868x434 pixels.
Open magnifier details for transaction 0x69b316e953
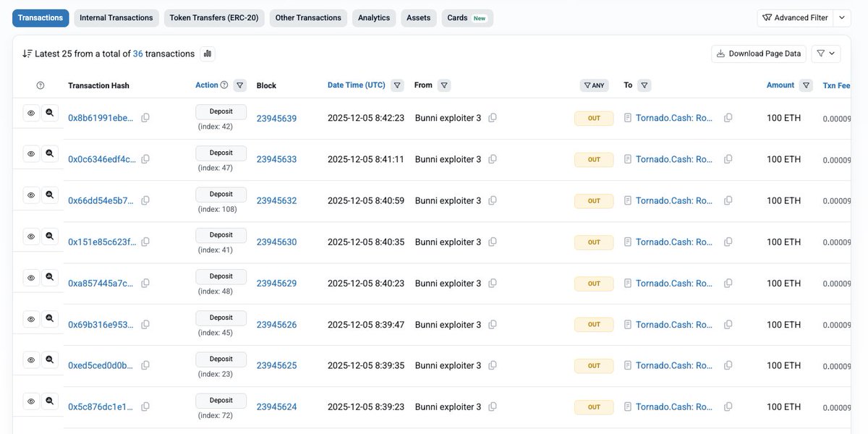tap(50, 319)
